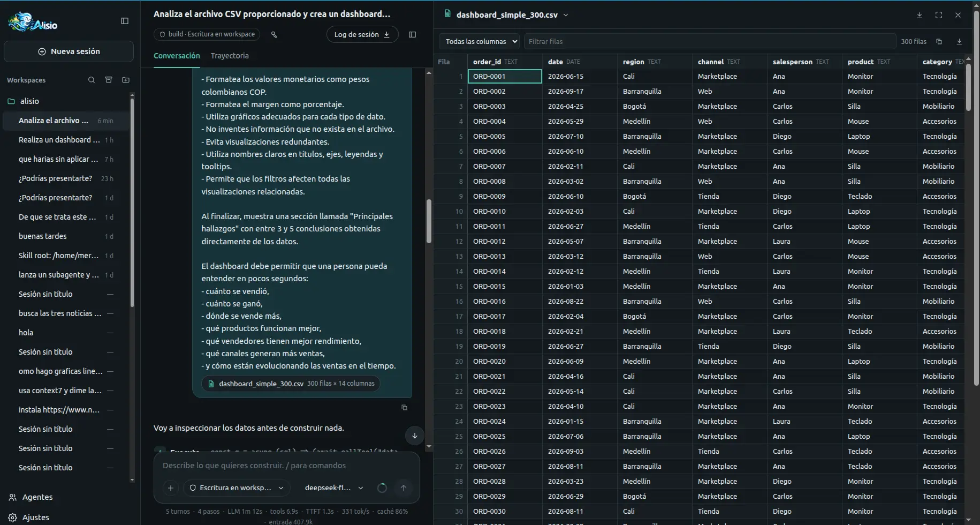The width and height of the screenshot is (980, 525).
Task: Focus the prompt text box
Action: [x=286, y=466]
